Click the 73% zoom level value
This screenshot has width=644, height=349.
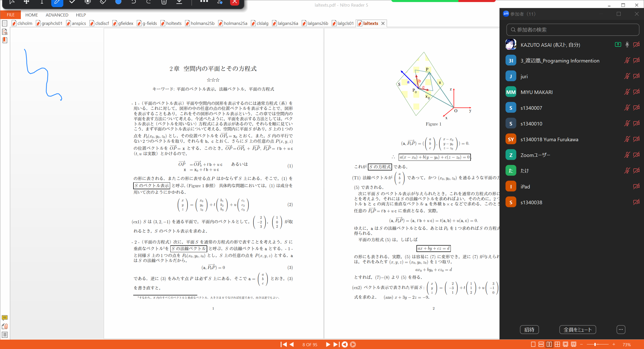(x=626, y=345)
